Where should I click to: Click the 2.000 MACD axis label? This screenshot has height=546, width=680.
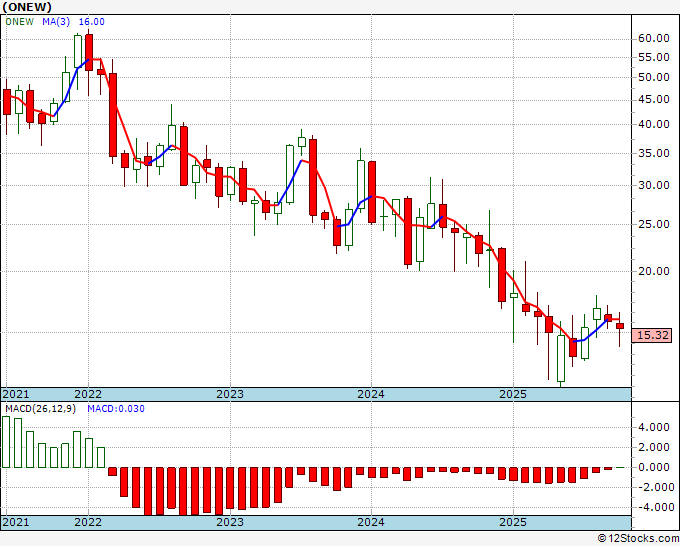point(654,448)
